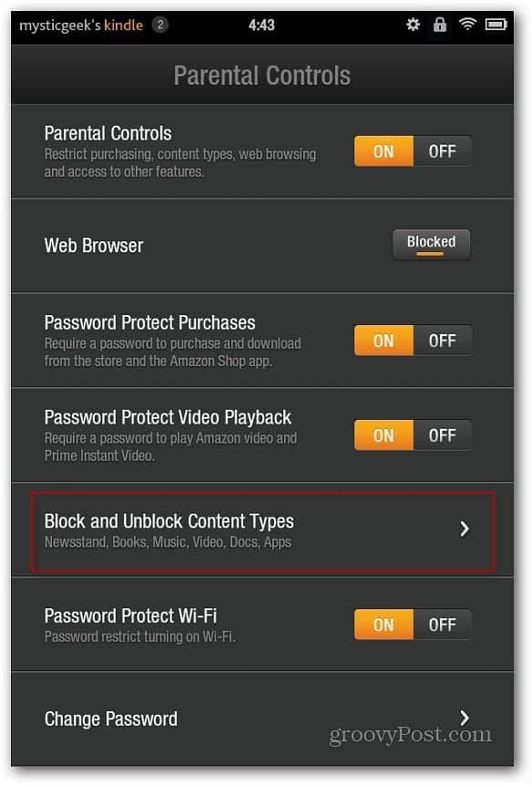This screenshot has width=532, height=785.
Task: Turn ON Password Protect Video Playback
Action: coord(384,435)
